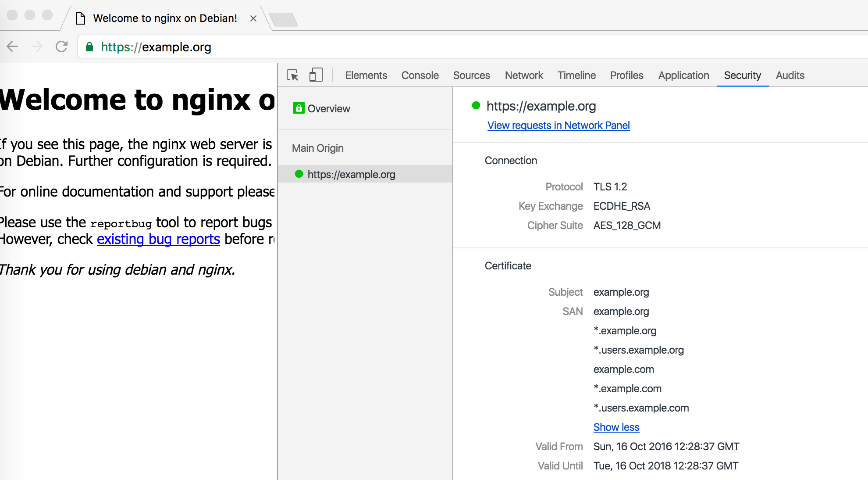Click the browser back arrow
This screenshot has height=480, width=868.
12,47
